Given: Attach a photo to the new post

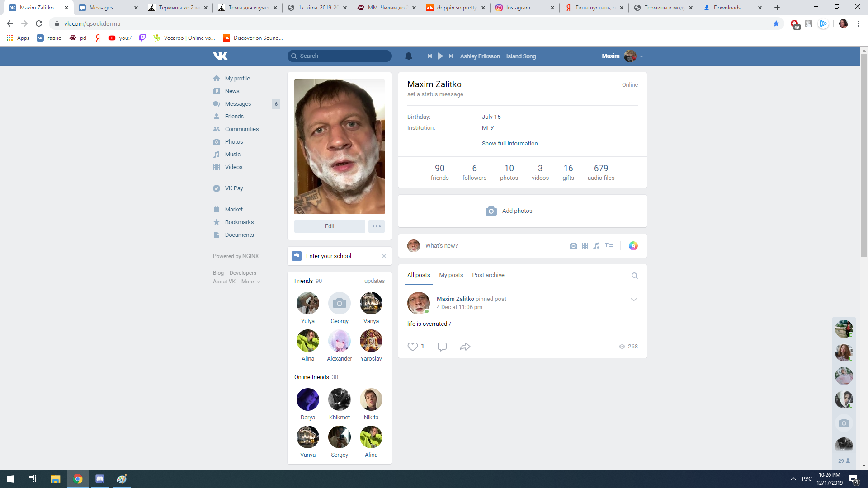Looking at the screenshot, I should click(573, 246).
